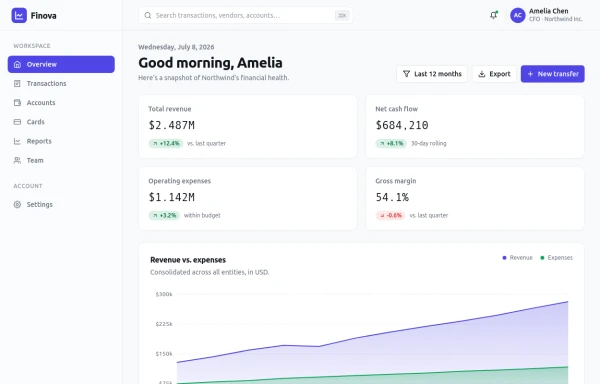Click the Amelia Chen profile name
The image size is (600, 384).
(548, 11)
